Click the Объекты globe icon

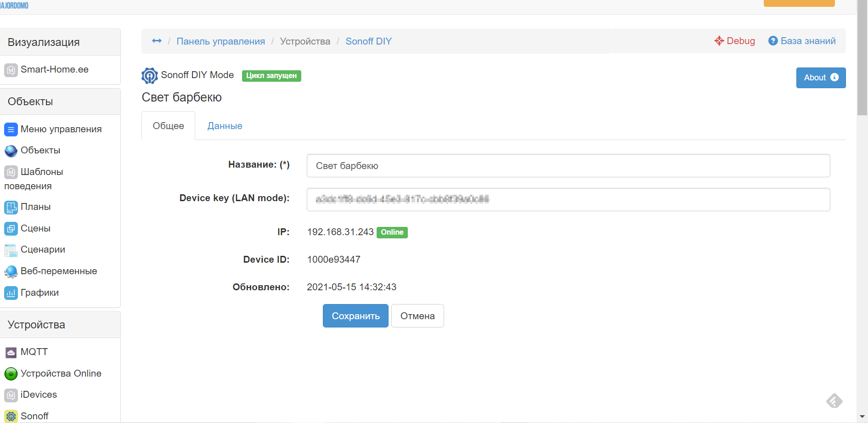coord(11,151)
